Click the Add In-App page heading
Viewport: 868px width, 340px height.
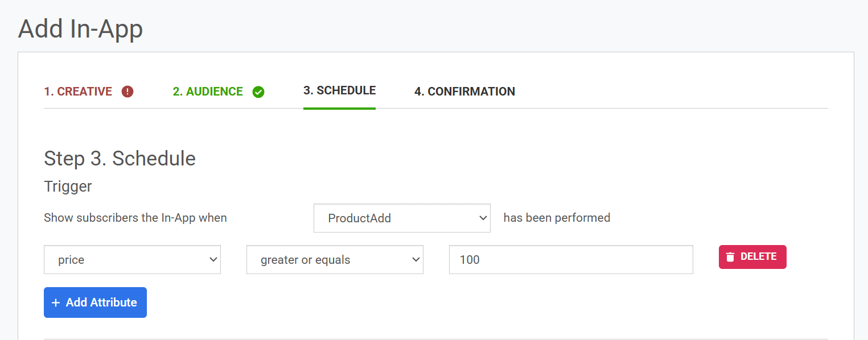click(80, 29)
